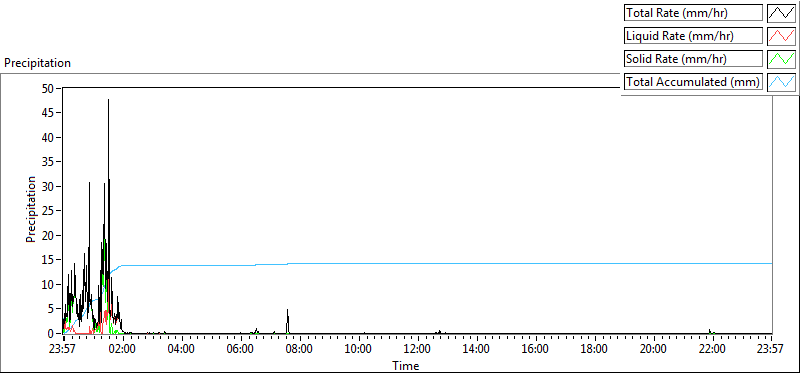
Task: Click the 25 value on the y-axis
Action: [49, 211]
